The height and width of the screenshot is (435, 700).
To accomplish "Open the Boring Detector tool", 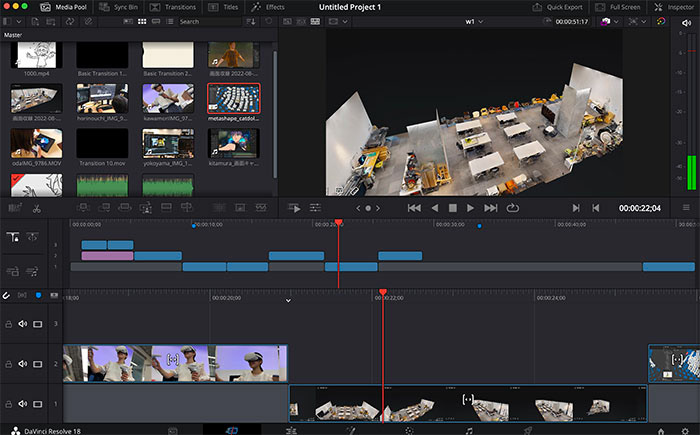I will [x=15, y=208].
